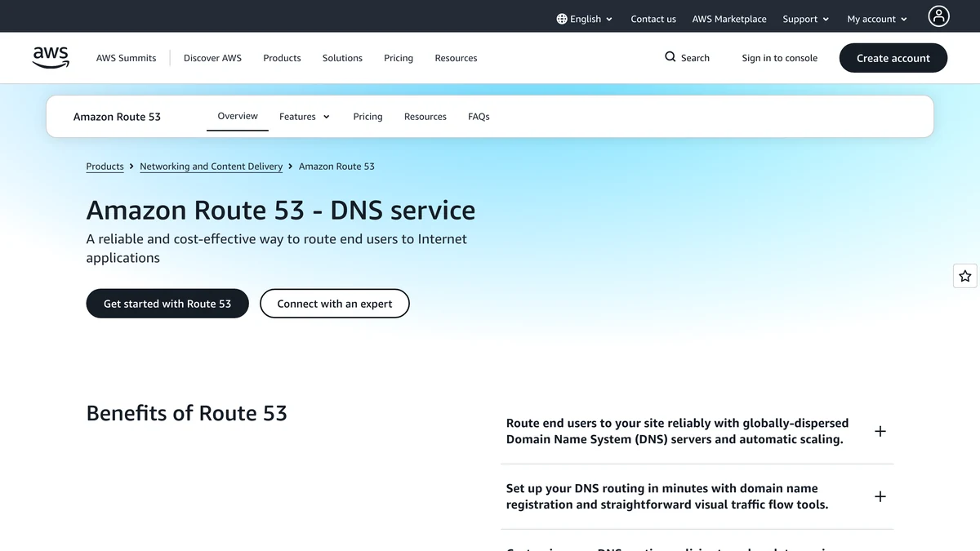Open Networking and Content Delivery breadcrumb
This screenshot has width=980, height=551.
(x=211, y=167)
